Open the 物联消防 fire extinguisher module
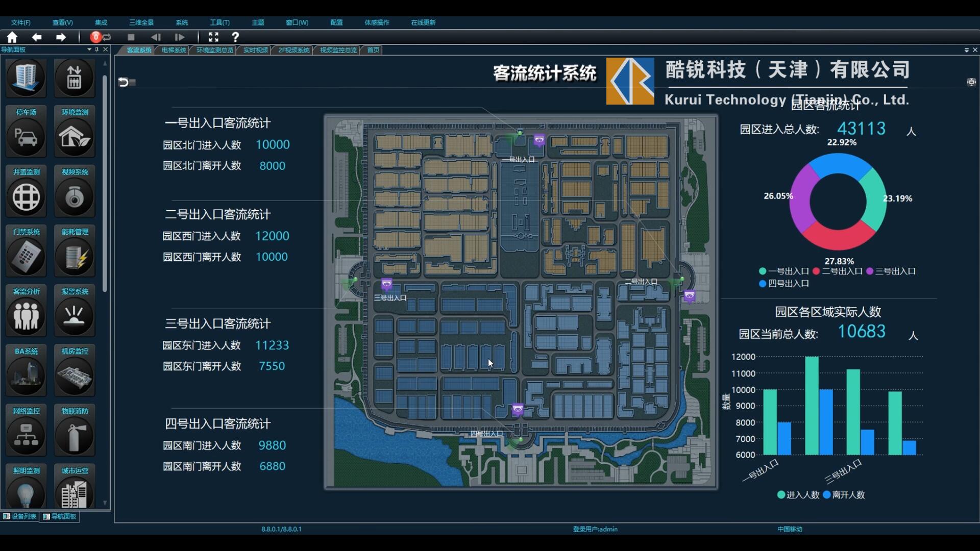Viewport: 980px width, 551px height. [75, 436]
